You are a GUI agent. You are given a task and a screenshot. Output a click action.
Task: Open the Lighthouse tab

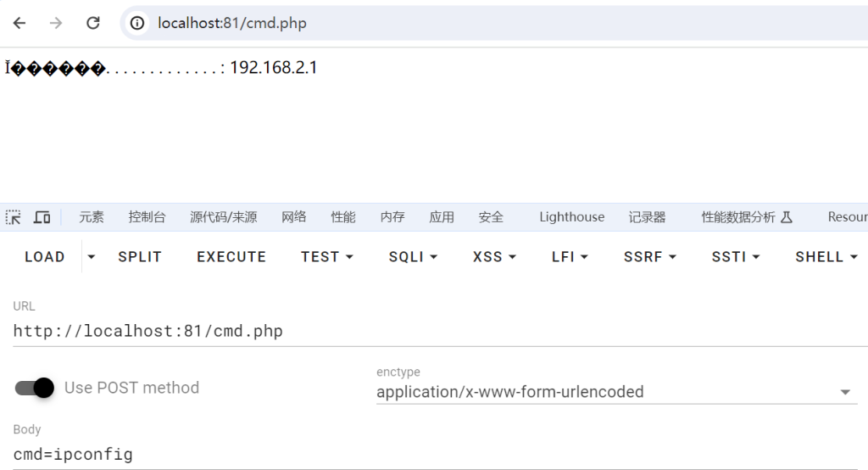[572, 217]
